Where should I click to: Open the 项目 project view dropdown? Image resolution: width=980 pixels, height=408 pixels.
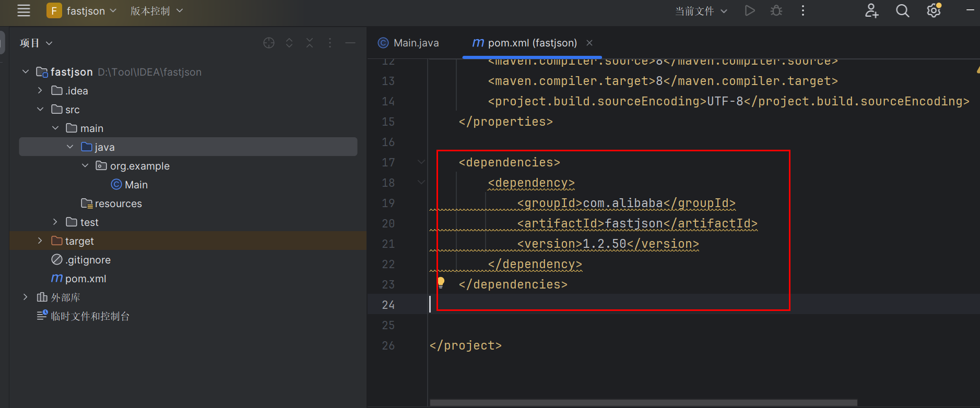[x=36, y=43]
